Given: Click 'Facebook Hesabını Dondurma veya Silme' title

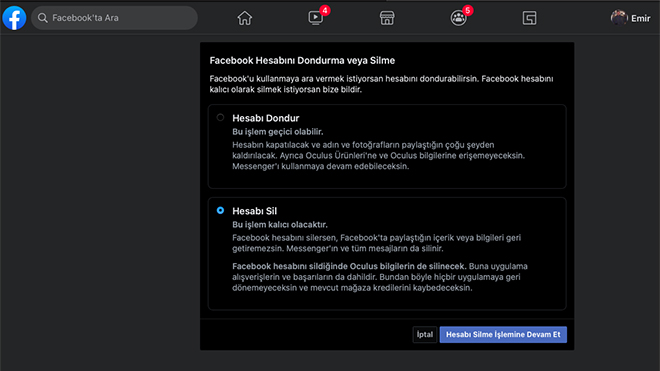Looking at the screenshot, I should click(x=302, y=61).
